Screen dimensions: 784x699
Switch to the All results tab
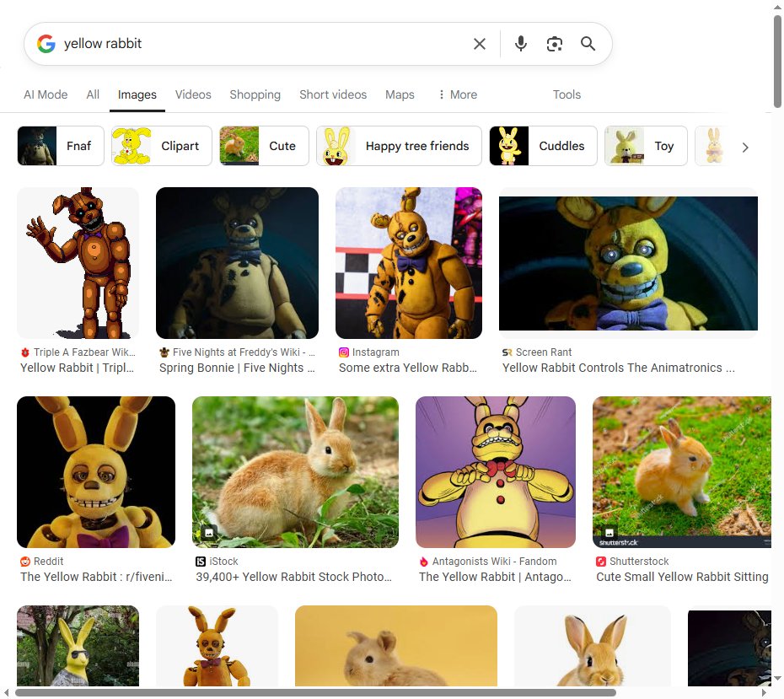93,94
